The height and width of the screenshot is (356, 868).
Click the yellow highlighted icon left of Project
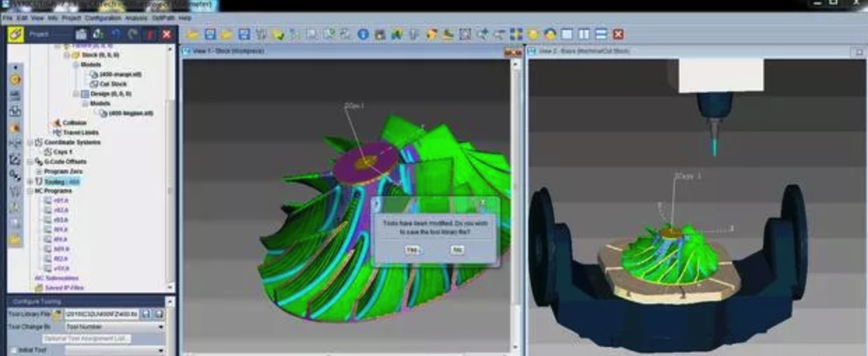pyautogui.click(x=15, y=34)
